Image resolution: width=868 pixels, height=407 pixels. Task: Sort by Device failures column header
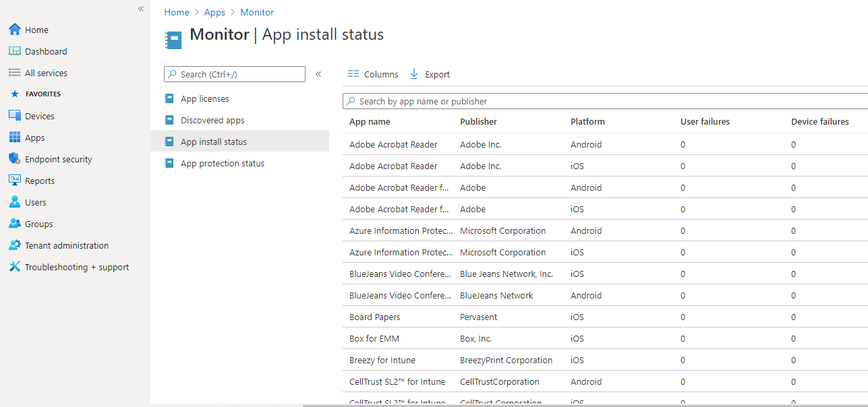819,122
